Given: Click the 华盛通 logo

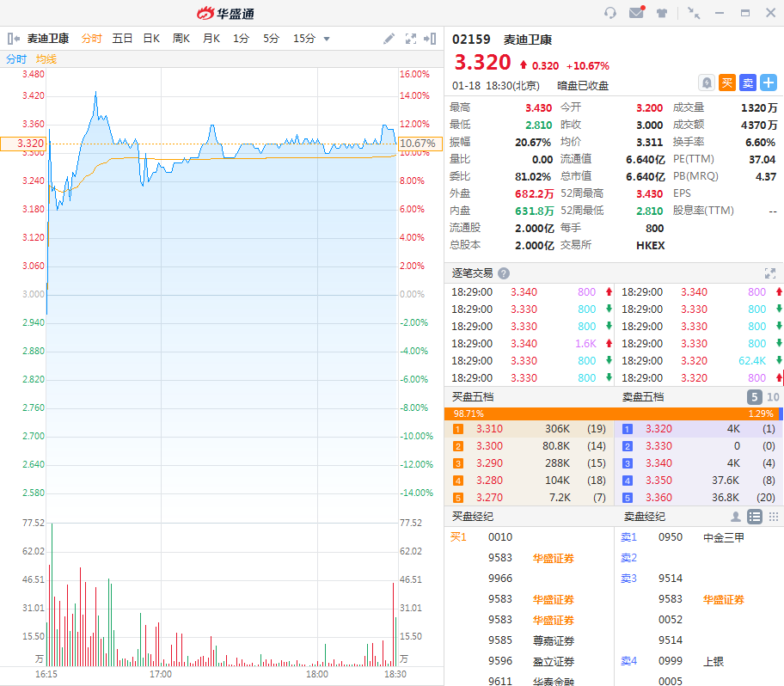Looking at the screenshot, I should (225, 13).
